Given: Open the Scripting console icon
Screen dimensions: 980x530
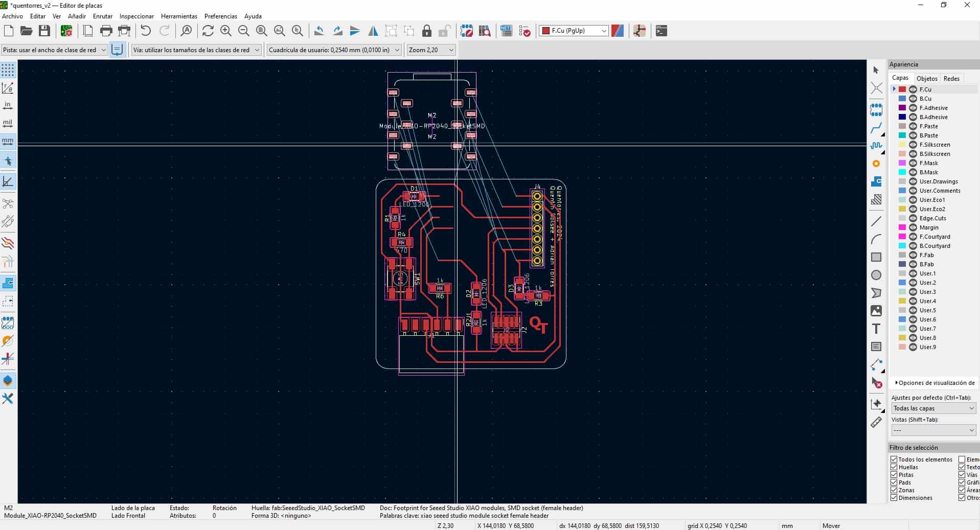Looking at the screenshot, I should click(661, 31).
